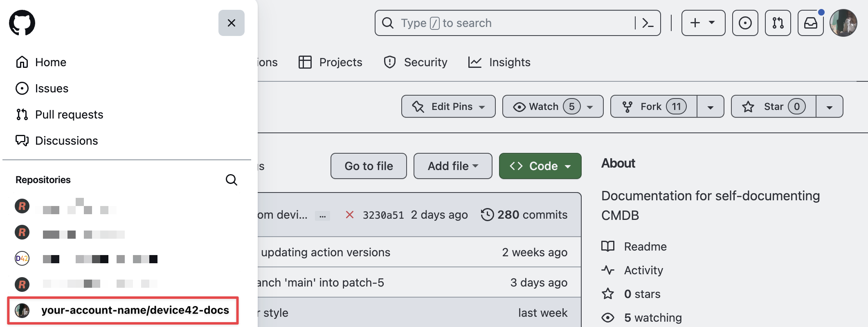Open the command palette icon in search bar
The image size is (868, 327).
tap(648, 23)
